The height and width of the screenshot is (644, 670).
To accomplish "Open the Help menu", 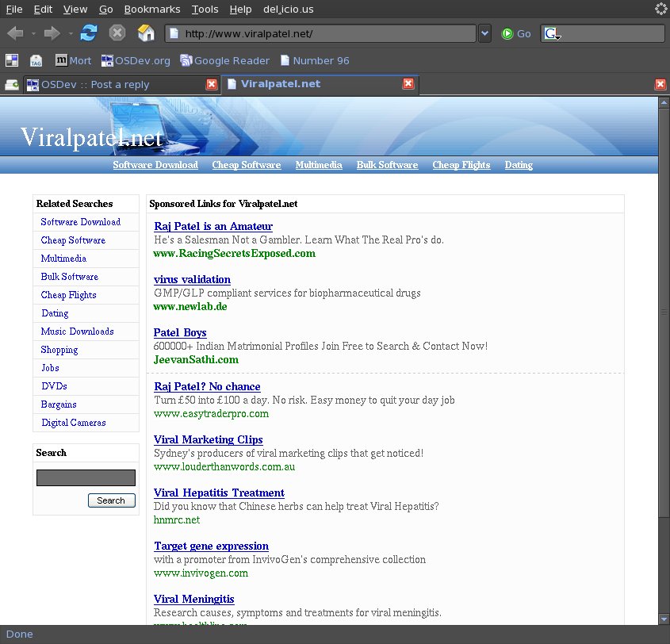I will [x=240, y=9].
